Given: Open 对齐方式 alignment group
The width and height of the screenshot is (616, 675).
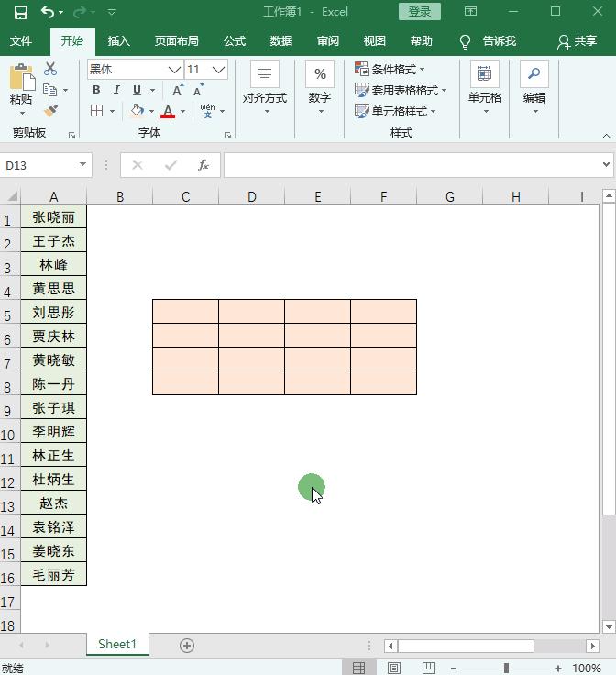Looking at the screenshot, I should tap(265, 88).
